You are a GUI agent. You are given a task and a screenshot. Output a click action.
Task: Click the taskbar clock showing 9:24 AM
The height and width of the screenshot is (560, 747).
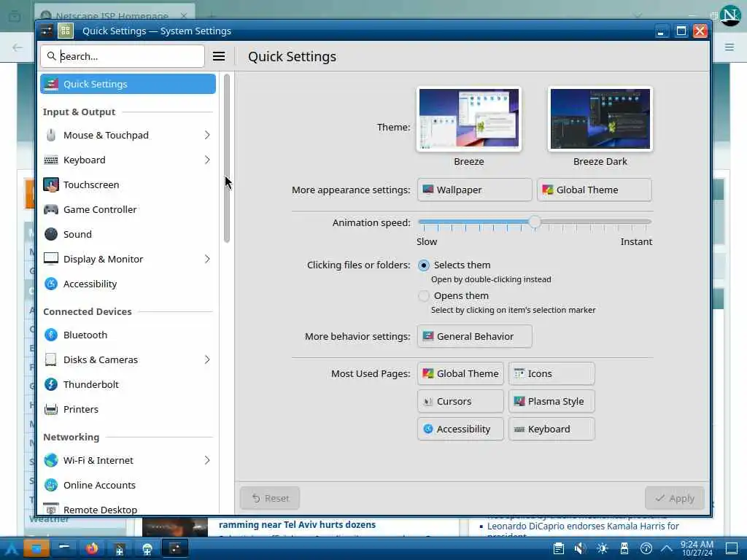697,548
